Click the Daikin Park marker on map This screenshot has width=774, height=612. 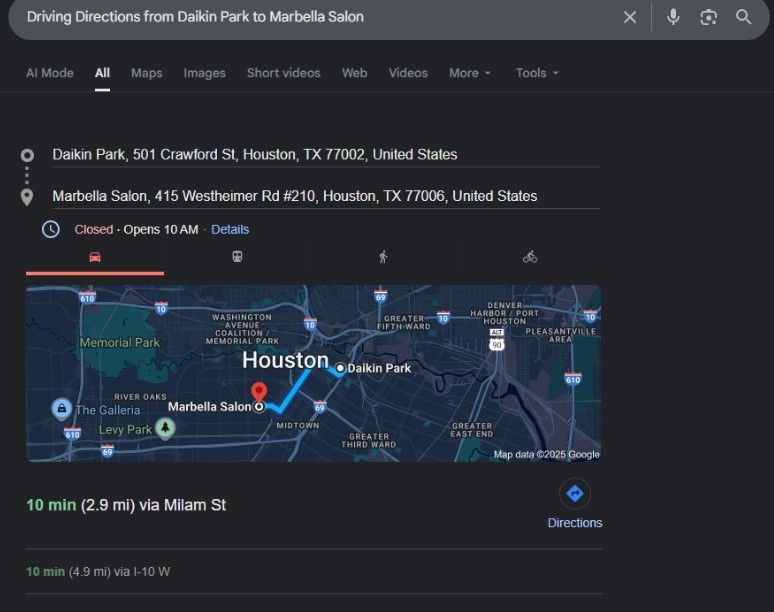pos(340,368)
